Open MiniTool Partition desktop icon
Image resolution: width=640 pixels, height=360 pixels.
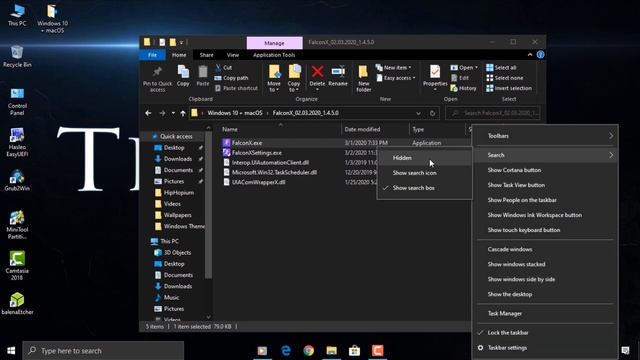point(17,225)
